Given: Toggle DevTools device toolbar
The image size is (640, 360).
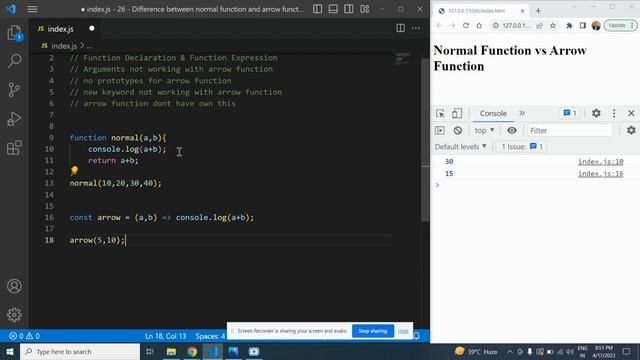Looking at the screenshot, I should [457, 113].
